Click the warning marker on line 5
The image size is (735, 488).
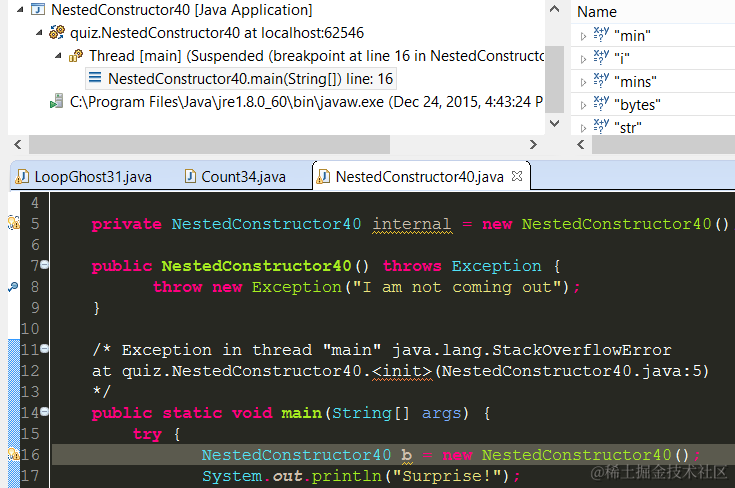coord(14,223)
